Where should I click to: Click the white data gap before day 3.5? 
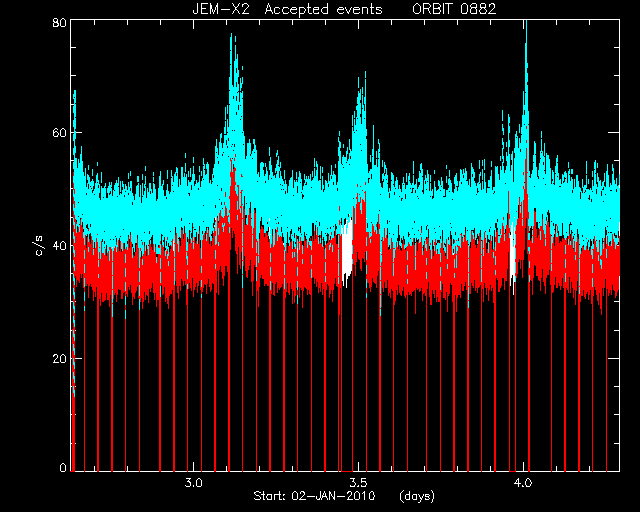point(347,249)
